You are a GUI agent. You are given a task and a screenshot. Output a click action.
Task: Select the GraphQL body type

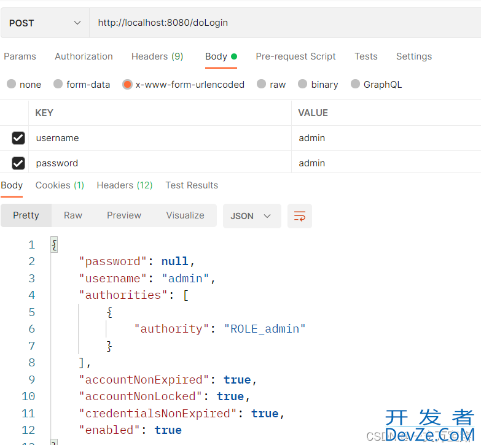click(355, 84)
